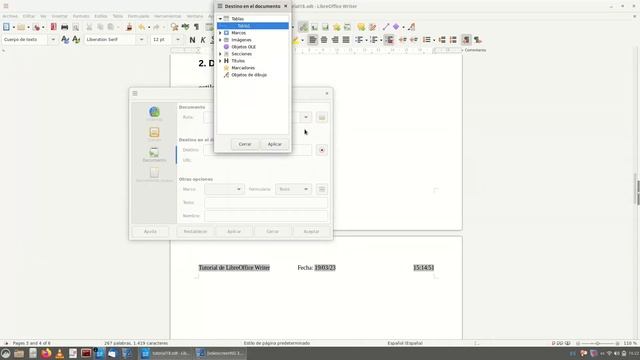The height and width of the screenshot is (360, 640).
Task: Update selected paragraph style icon
Action: (65, 40)
